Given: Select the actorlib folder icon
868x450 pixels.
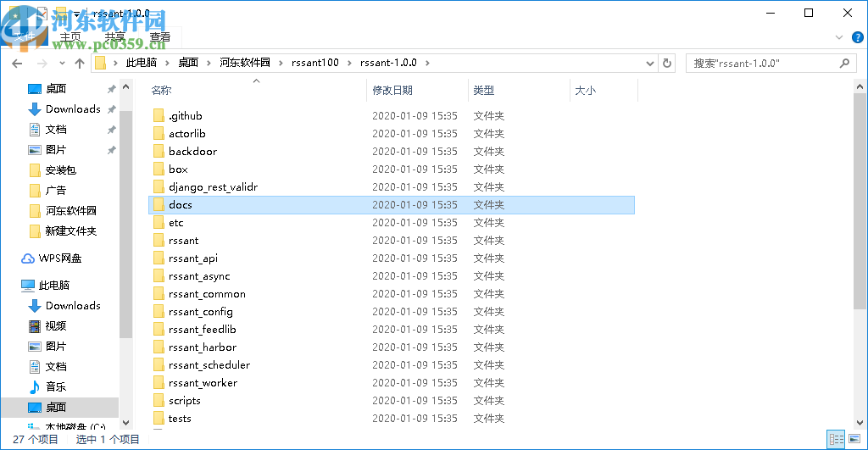Looking at the screenshot, I should click(159, 133).
